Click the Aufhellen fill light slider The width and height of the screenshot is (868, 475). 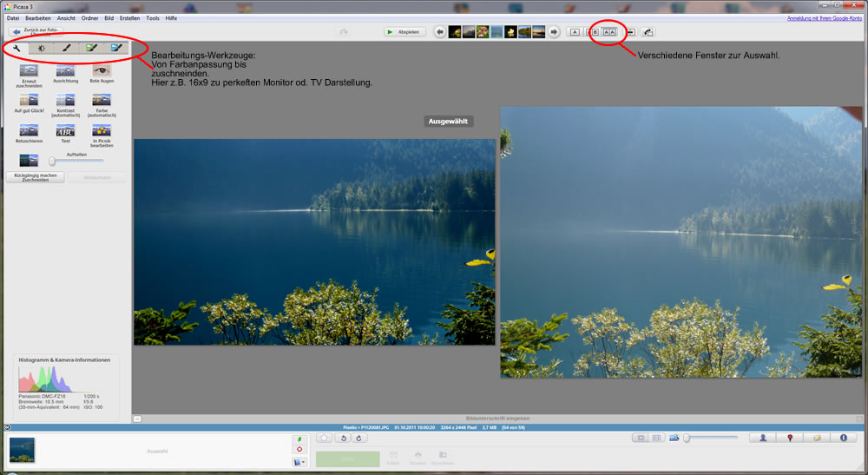coord(52,161)
